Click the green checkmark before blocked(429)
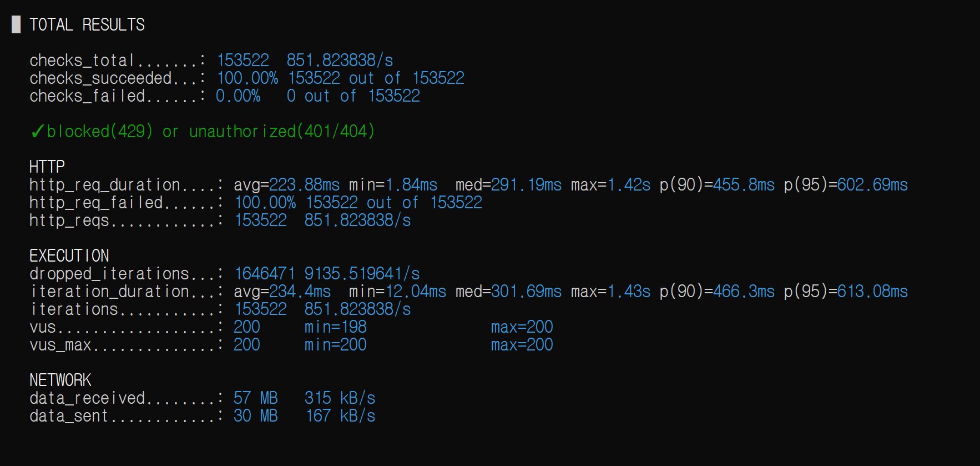980x466 pixels. (x=37, y=132)
